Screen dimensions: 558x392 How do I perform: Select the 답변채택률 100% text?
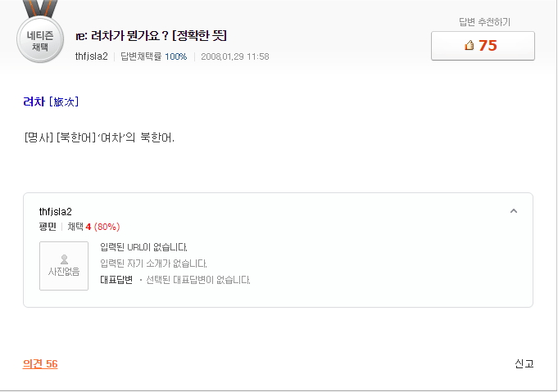[x=153, y=56]
